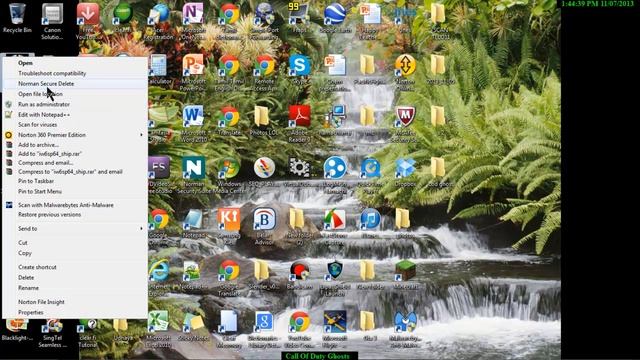Open Properties from the context menu
This screenshot has width=640, height=360.
(x=75, y=312)
